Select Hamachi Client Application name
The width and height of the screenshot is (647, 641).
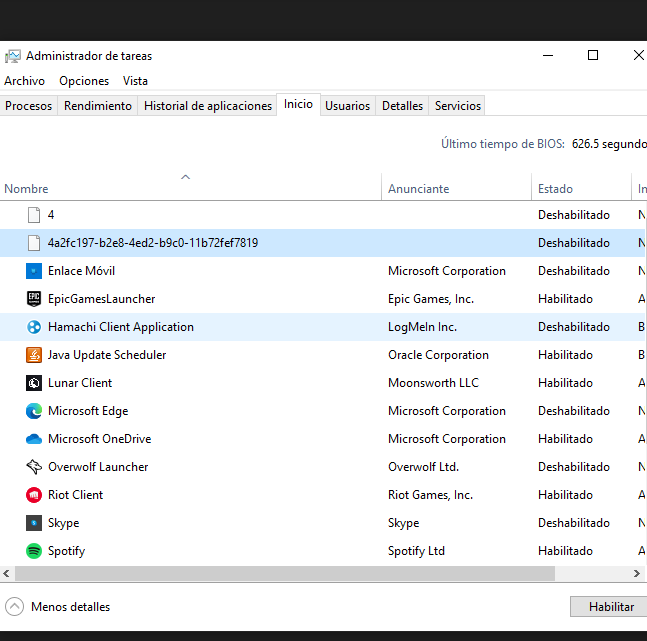coord(120,327)
